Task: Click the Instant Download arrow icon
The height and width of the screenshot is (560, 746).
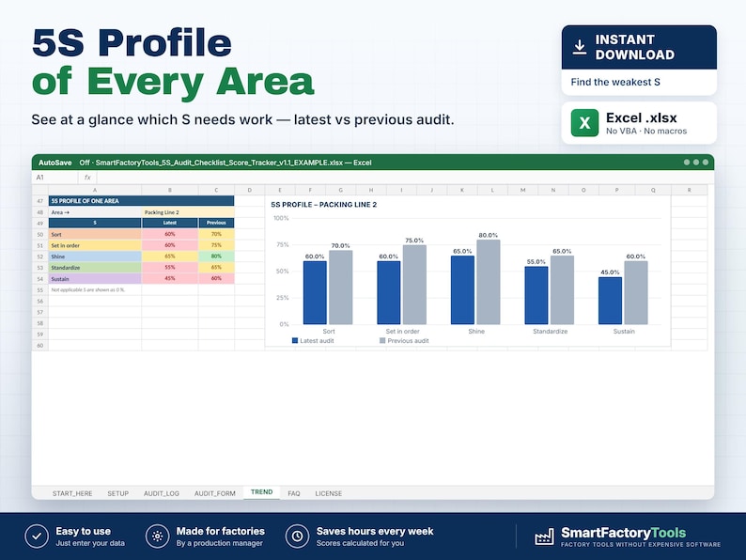Action: click(579, 47)
